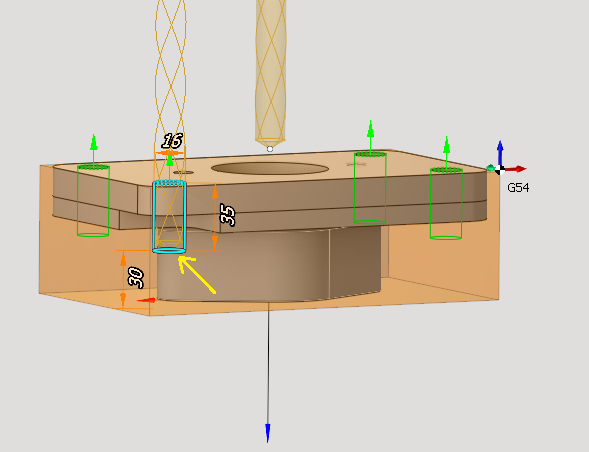Screen dimensions: 589x452
Task: Click the blue downward arrow below the part
Action: click(x=267, y=433)
